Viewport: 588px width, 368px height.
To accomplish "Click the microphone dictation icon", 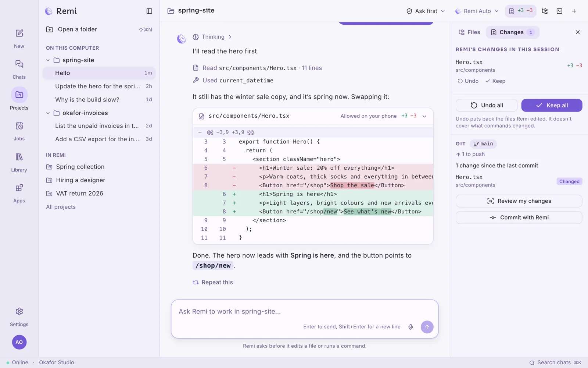I will click(410, 327).
